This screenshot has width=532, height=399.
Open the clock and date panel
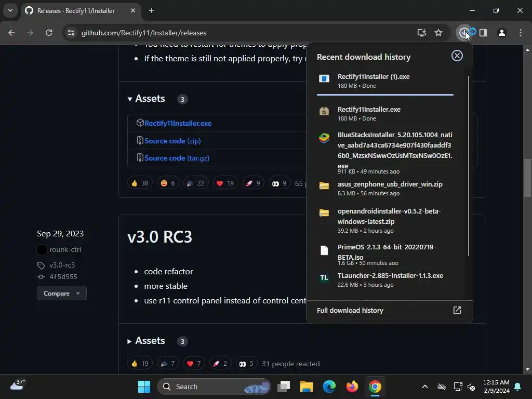click(496, 387)
